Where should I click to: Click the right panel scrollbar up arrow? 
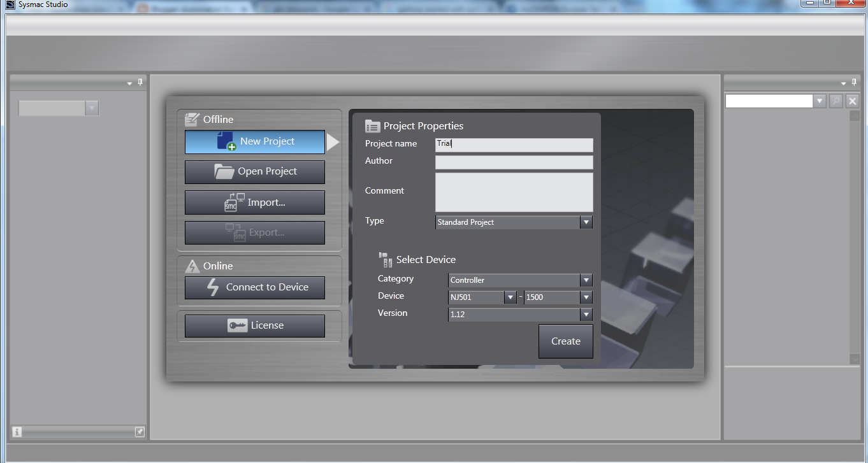click(x=855, y=117)
